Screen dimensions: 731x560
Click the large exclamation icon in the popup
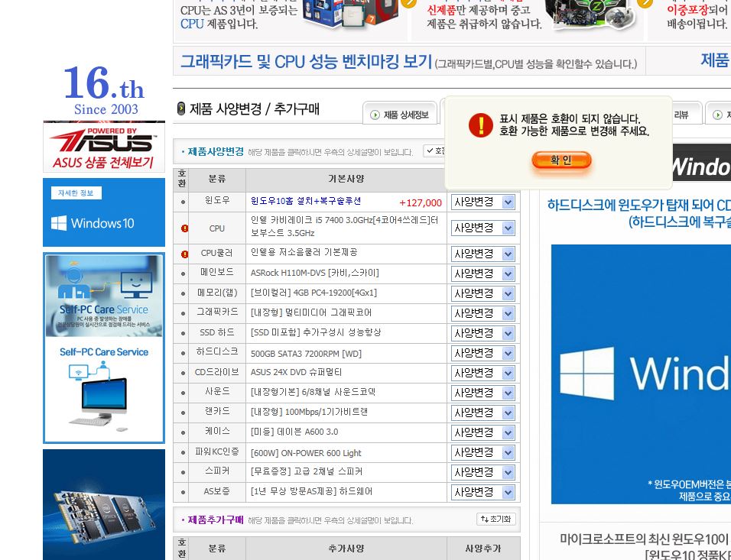pos(481,125)
